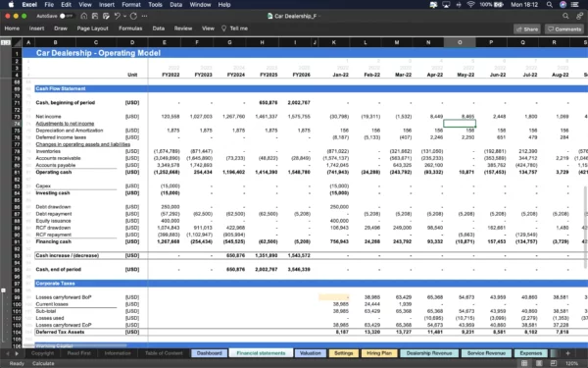The width and height of the screenshot is (588, 368).
Task: Expand the Undo history dropdown arrow
Action: (x=124, y=16)
